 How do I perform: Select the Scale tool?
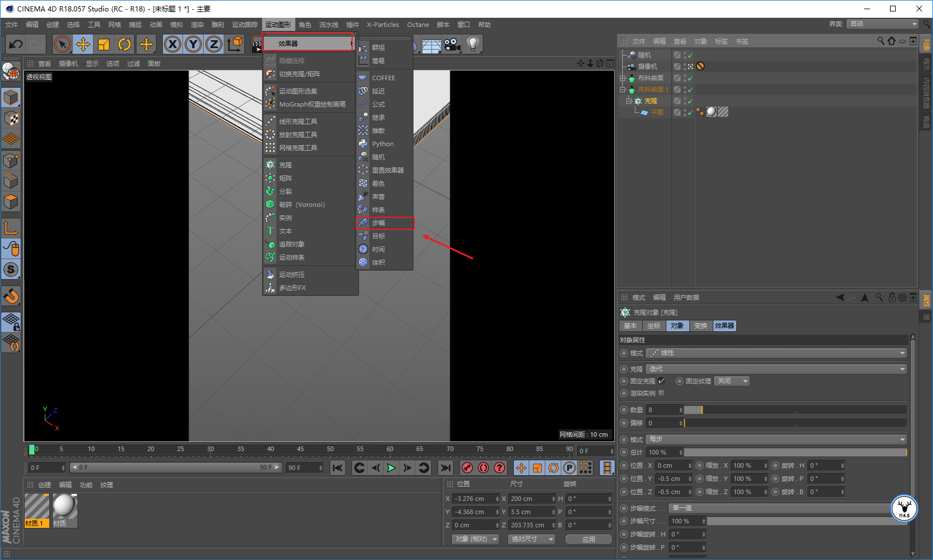pos(103,44)
